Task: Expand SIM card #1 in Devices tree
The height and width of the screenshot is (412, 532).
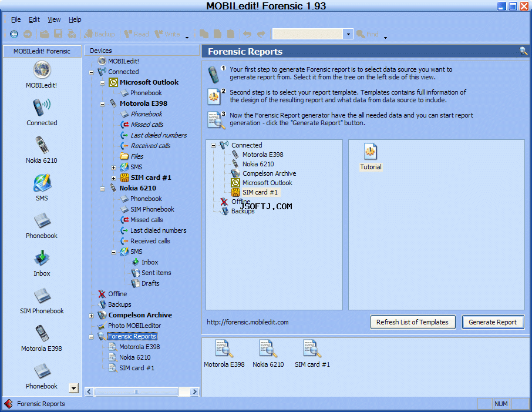Action: click(x=114, y=178)
